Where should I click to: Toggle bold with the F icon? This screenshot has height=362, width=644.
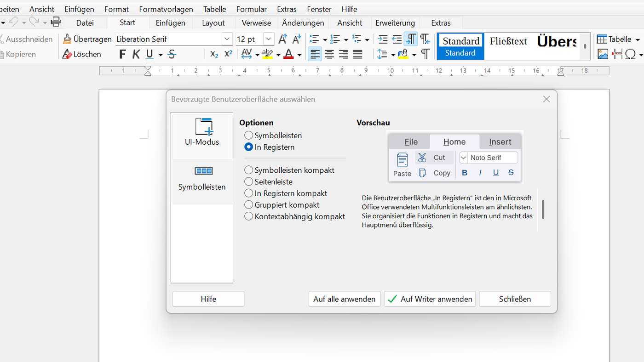point(122,54)
